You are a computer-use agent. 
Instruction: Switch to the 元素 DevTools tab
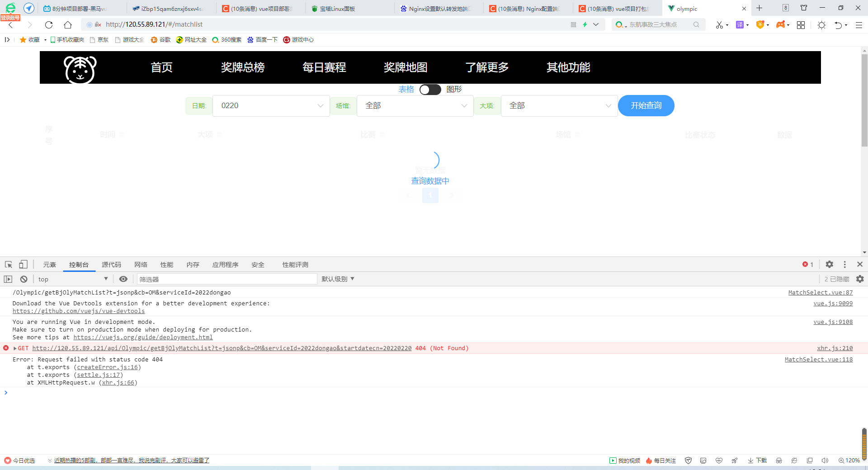(49, 265)
